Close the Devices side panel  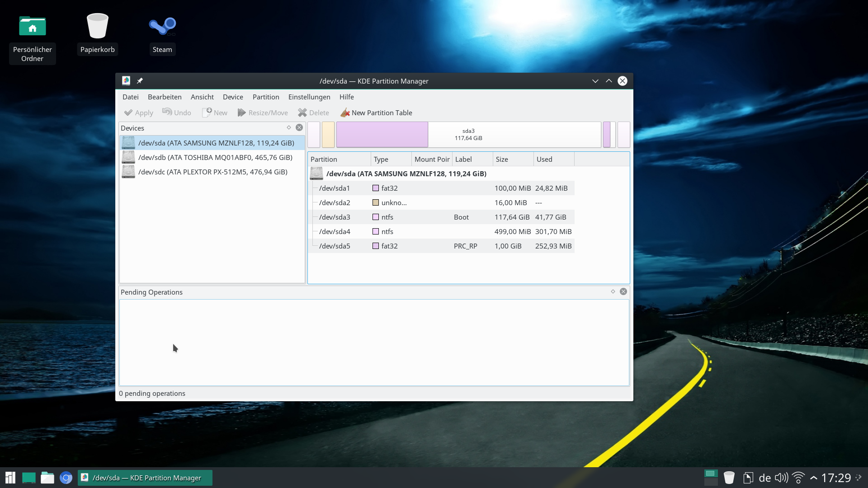(299, 128)
